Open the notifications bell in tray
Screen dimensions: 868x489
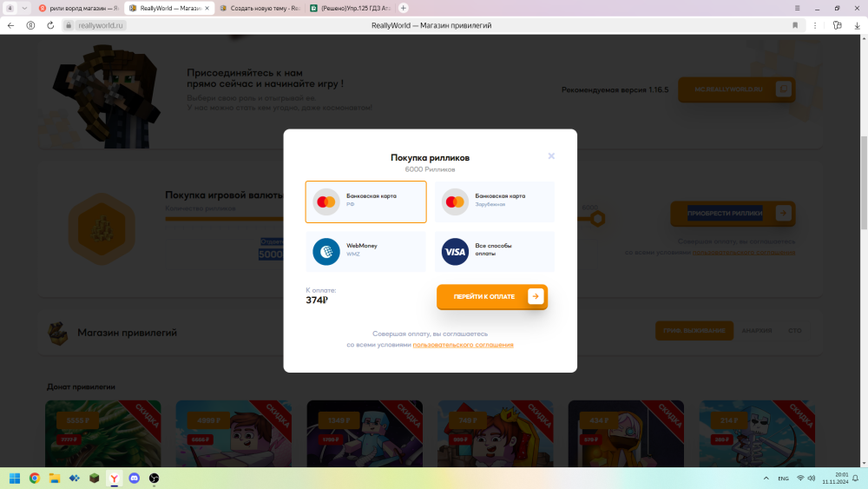point(856,479)
